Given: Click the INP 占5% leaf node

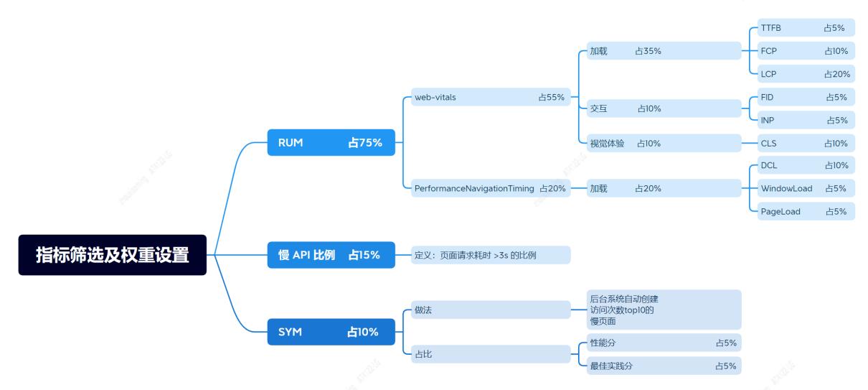Looking at the screenshot, I should point(806,120).
